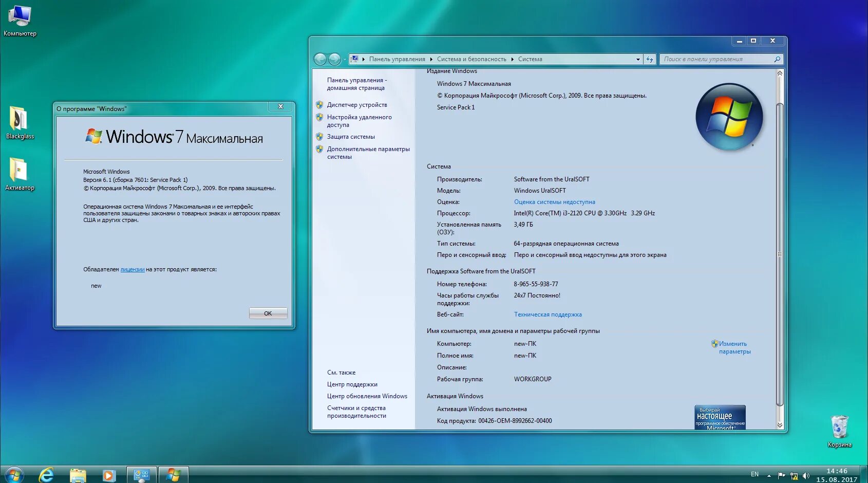Click the genuine Microsoft software badge
Screen dimensions: 868x483
tap(720, 417)
